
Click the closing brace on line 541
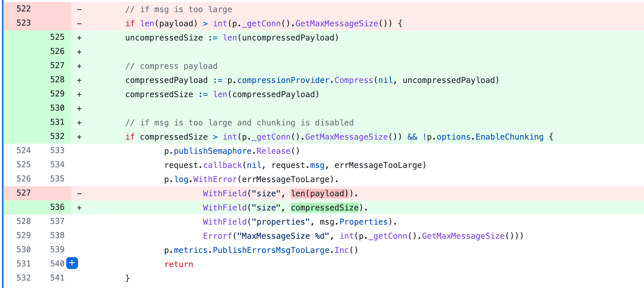(128, 279)
